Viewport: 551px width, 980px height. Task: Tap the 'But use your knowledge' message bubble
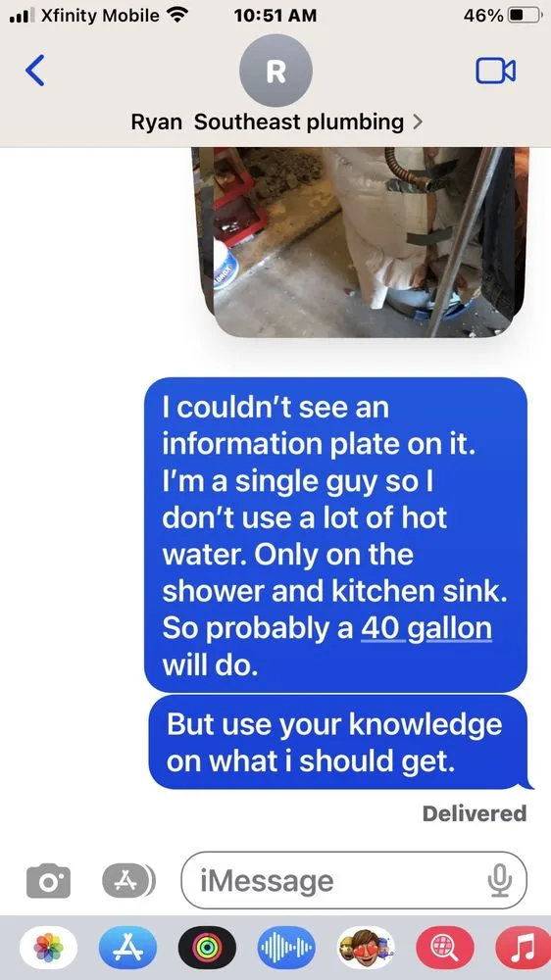coord(337,743)
